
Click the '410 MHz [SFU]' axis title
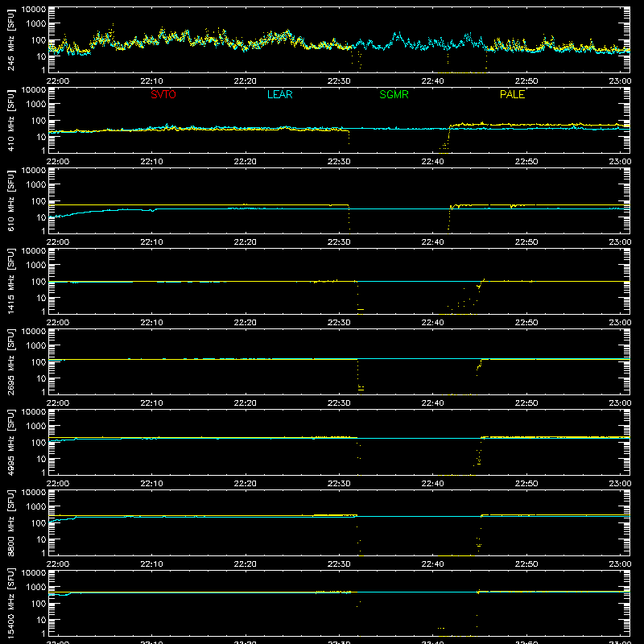tap(10, 120)
